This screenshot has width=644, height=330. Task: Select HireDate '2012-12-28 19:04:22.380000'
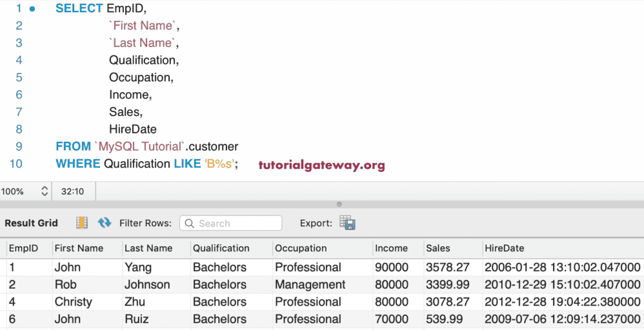click(563, 302)
